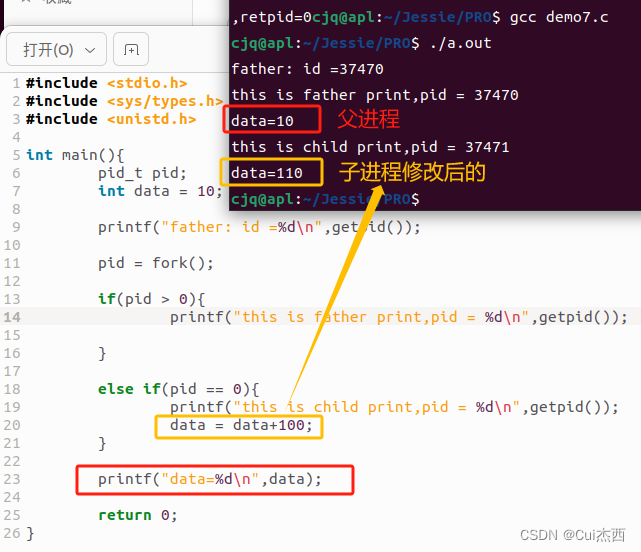641x552 pixels.
Task: Click line 3 '#include <unistd.h>'
Action: coord(111,119)
